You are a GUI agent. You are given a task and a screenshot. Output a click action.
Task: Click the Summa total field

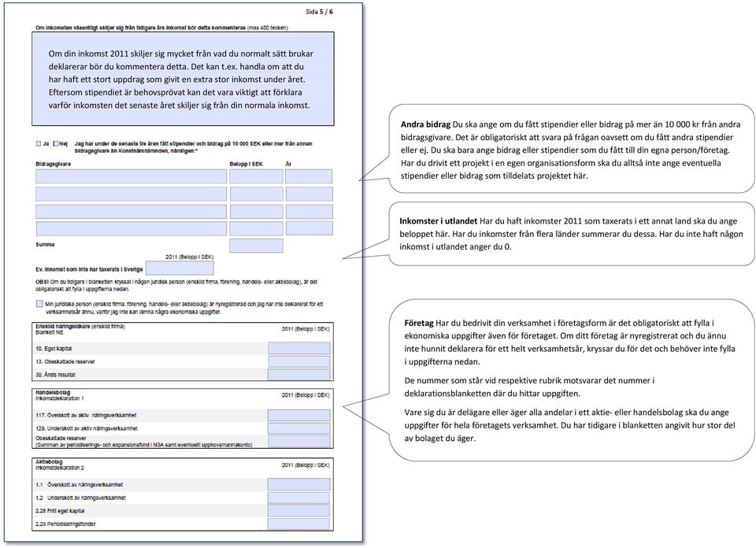click(x=256, y=246)
